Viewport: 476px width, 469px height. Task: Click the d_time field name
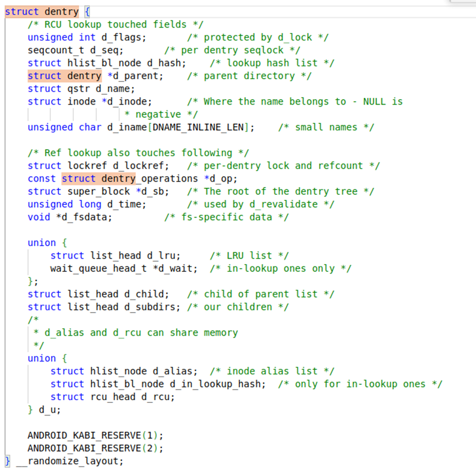pos(124,204)
